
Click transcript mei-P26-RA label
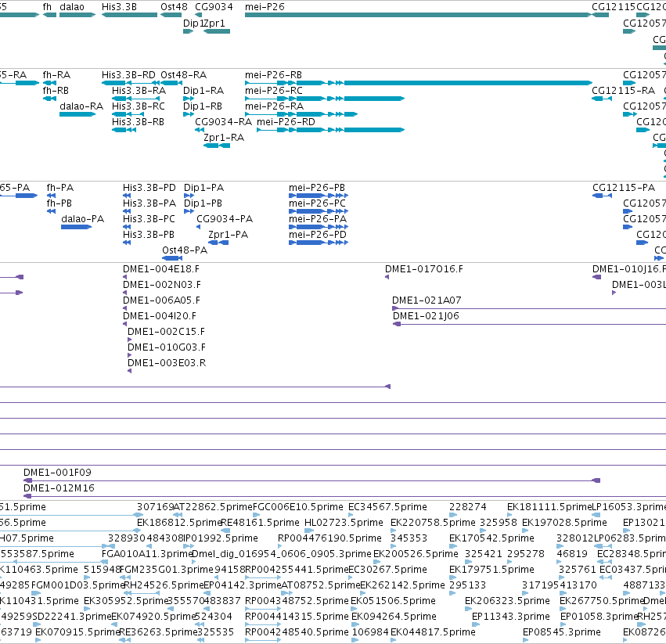pyautogui.click(x=275, y=106)
